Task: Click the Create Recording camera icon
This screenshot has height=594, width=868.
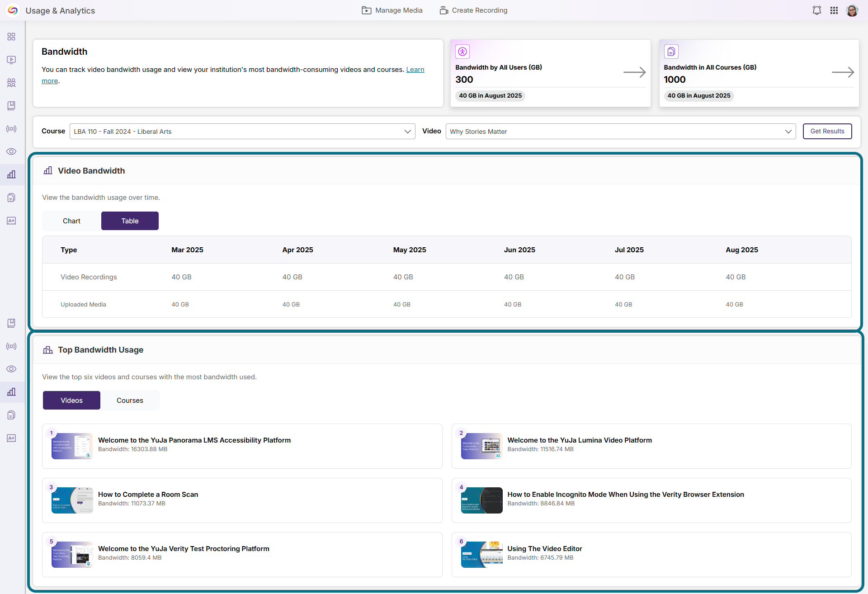Action: (x=443, y=10)
